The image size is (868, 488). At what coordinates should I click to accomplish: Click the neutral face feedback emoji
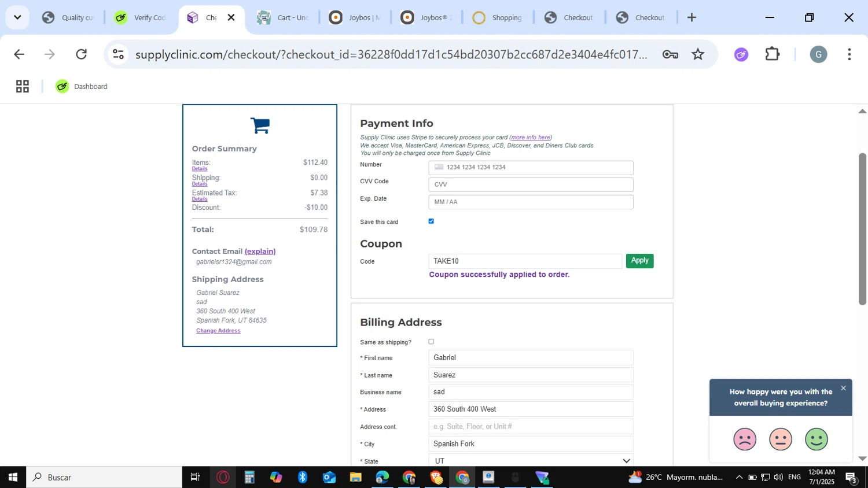(781, 439)
